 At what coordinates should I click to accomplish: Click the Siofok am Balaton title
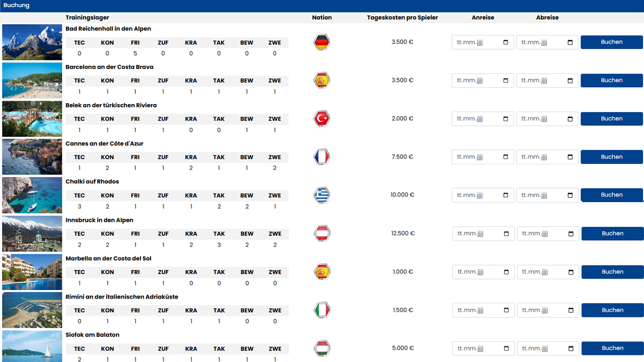(93, 335)
